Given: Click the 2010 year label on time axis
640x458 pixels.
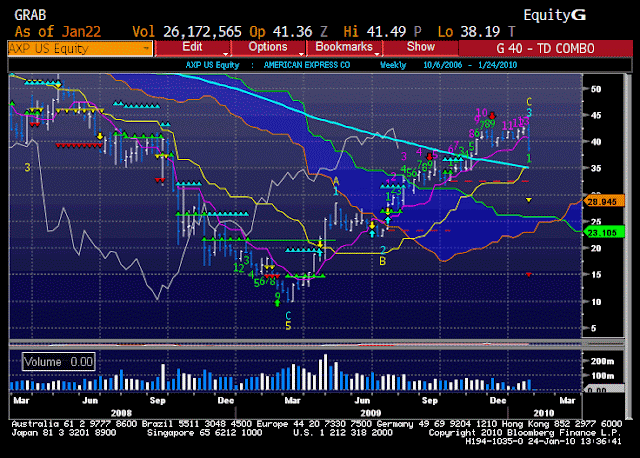Looking at the screenshot, I should [544, 413].
